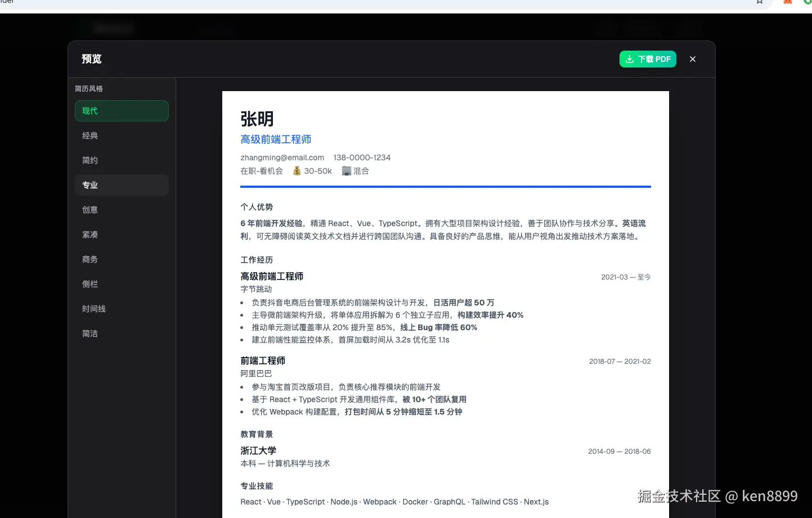
Task: Click the school name 浙江大学
Action: (258, 451)
